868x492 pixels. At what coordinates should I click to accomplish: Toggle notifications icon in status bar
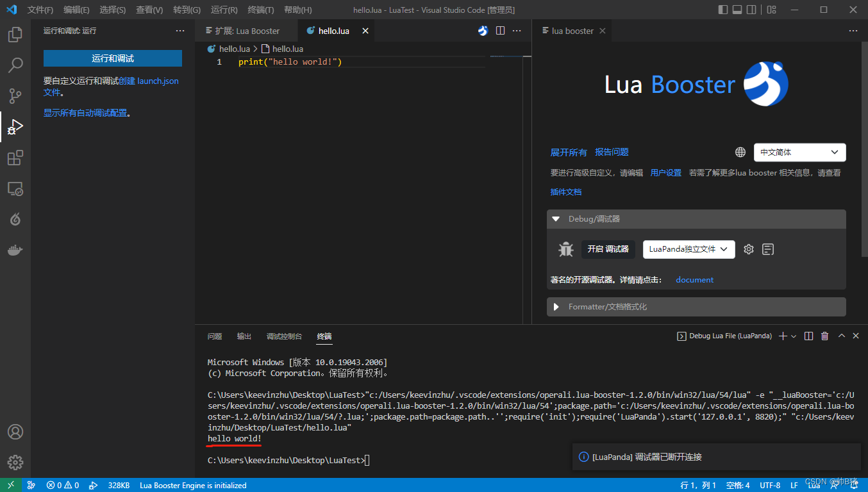coord(855,485)
